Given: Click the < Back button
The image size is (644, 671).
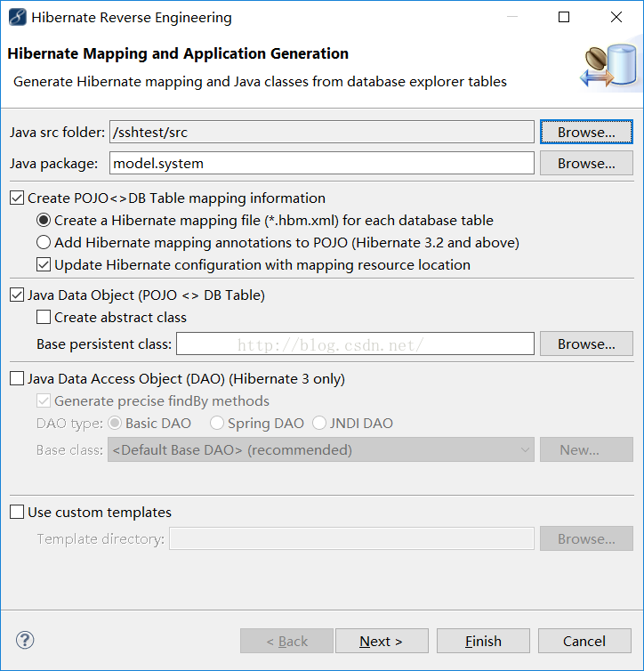Looking at the screenshot, I should click(x=286, y=641).
